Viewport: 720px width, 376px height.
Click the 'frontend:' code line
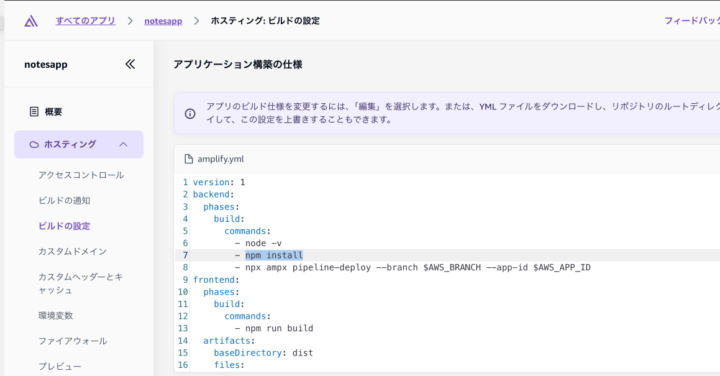click(x=216, y=280)
